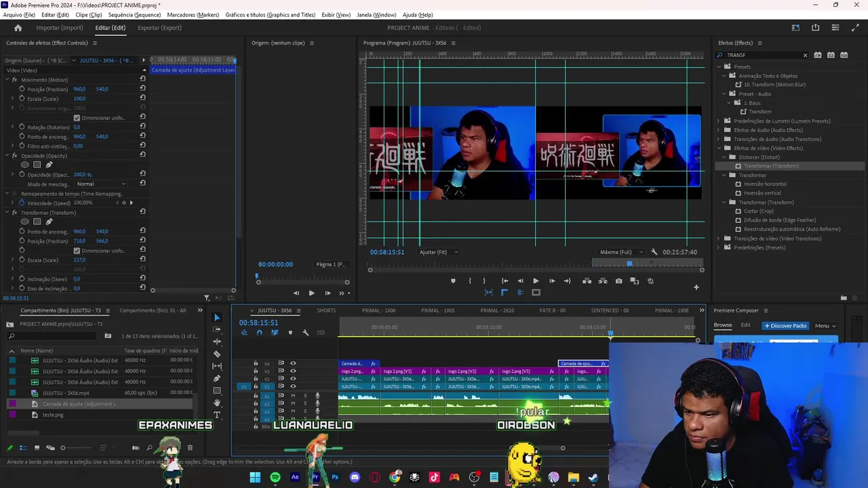Open Program Monitor settings wrench
Screen dimensions: 868x488
(654, 252)
